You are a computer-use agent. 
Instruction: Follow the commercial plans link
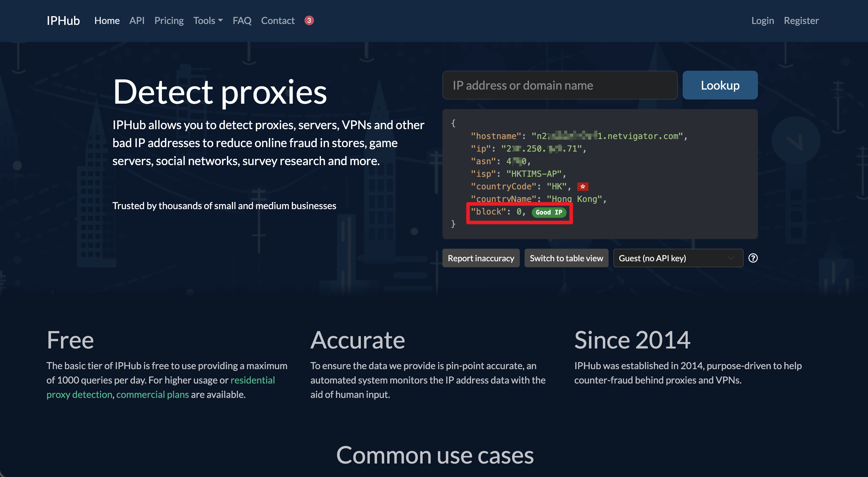point(153,394)
